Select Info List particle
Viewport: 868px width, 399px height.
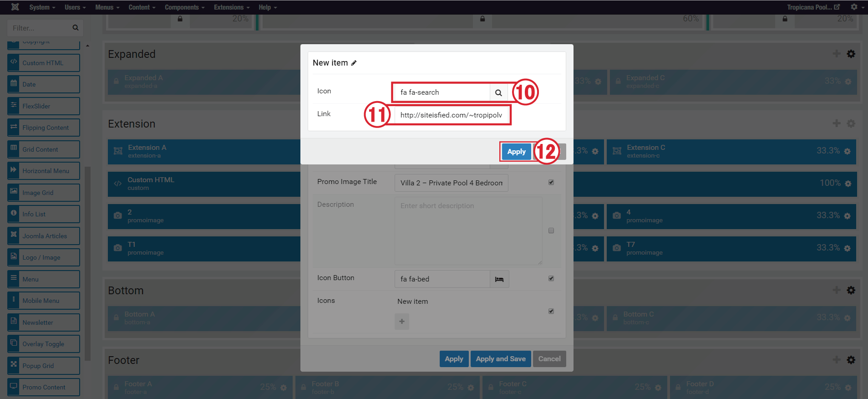44,214
